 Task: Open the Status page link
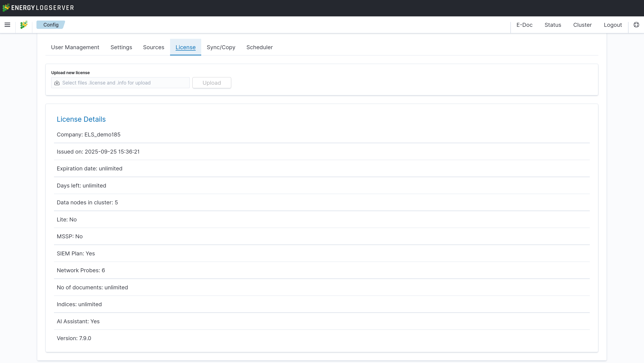click(x=553, y=25)
